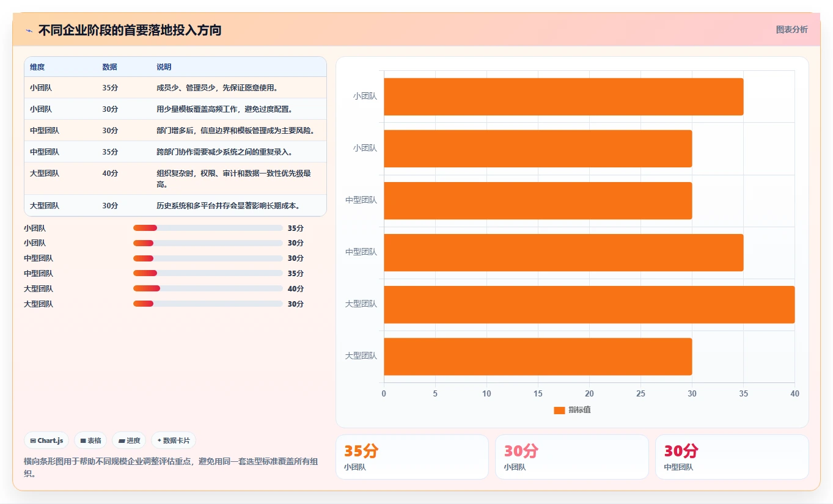833x504 pixels.
Task: Select the 说明 table column header
Action: (x=164, y=67)
